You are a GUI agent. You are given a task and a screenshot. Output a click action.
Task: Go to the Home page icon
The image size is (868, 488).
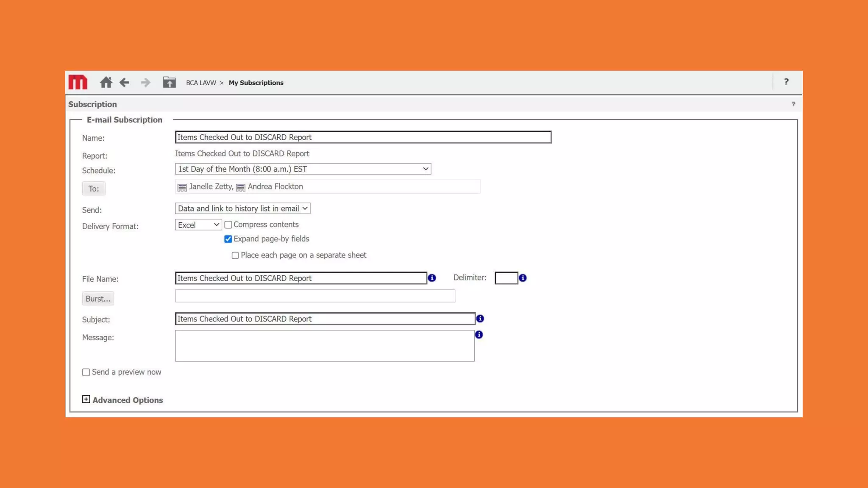(x=106, y=82)
